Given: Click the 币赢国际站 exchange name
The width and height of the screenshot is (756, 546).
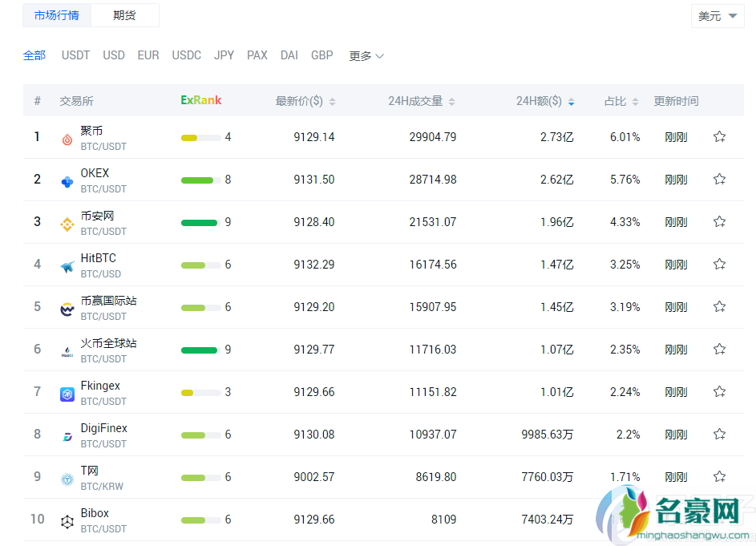Looking at the screenshot, I should [x=108, y=301].
